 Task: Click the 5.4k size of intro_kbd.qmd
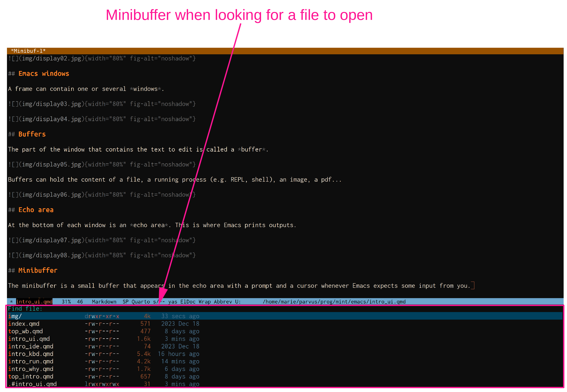click(144, 354)
